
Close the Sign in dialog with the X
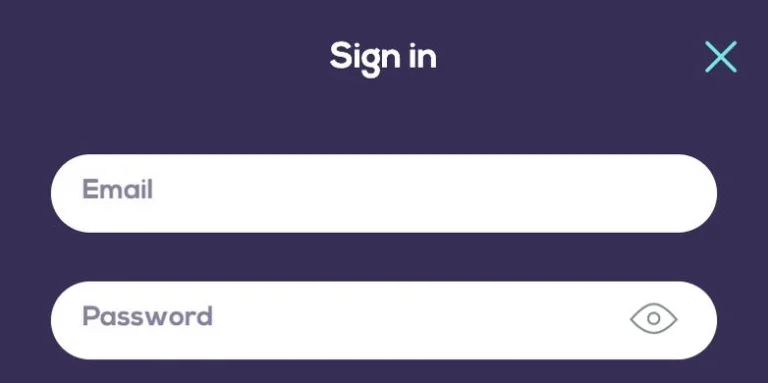click(x=720, y=57)
